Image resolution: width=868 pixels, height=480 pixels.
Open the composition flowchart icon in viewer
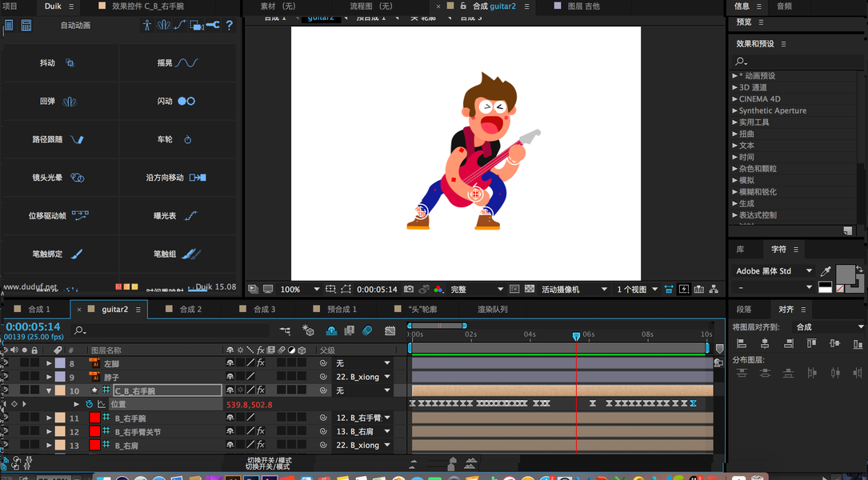(714, 289)
